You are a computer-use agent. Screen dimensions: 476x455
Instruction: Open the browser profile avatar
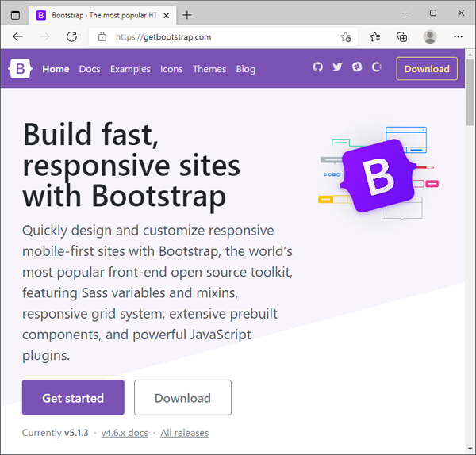430,37
